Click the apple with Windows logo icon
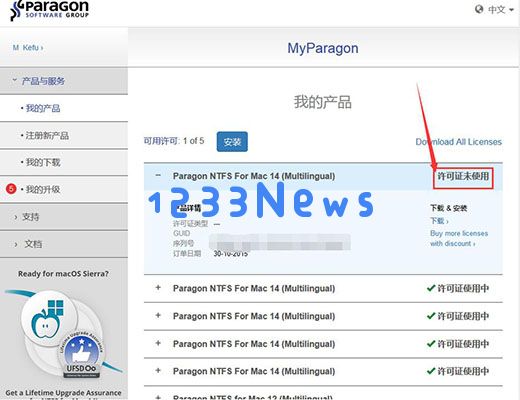Screen dimensions: 520x400 click(48, 318)
